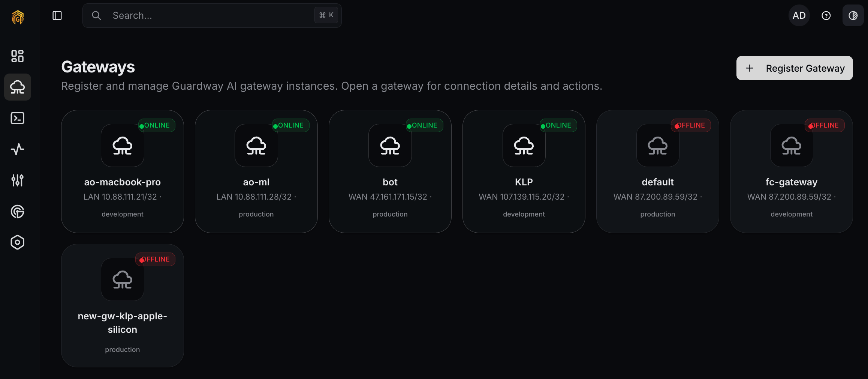868x379 pixels.
Task: Open the ao-macbook-pro cloud icon
Action: [123, 146]
